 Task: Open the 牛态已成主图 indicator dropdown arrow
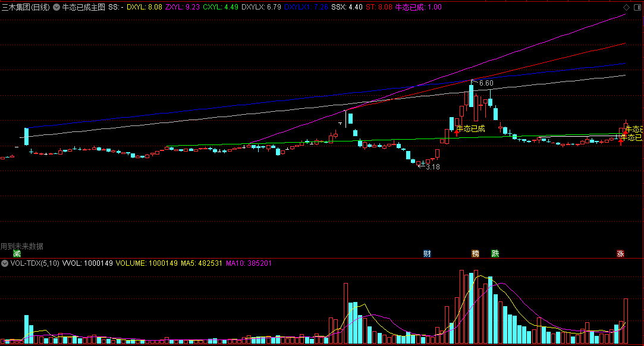click(x=56, y=7)
